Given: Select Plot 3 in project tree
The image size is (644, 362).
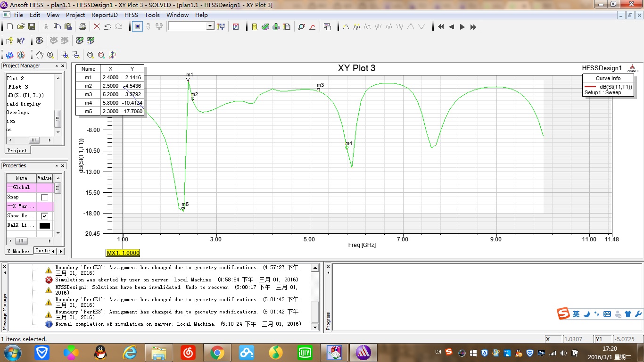Looking at the screenshot, I should [x=18, y=87].
